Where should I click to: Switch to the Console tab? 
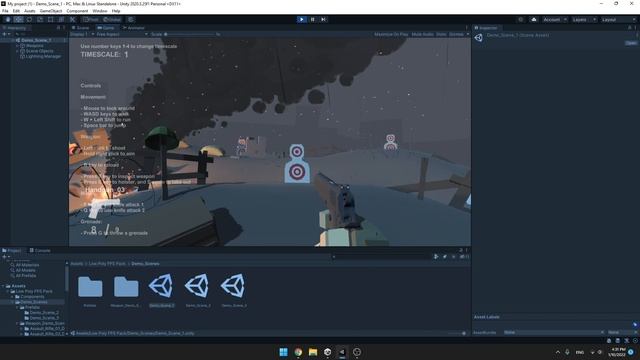[x=40, y=250]
